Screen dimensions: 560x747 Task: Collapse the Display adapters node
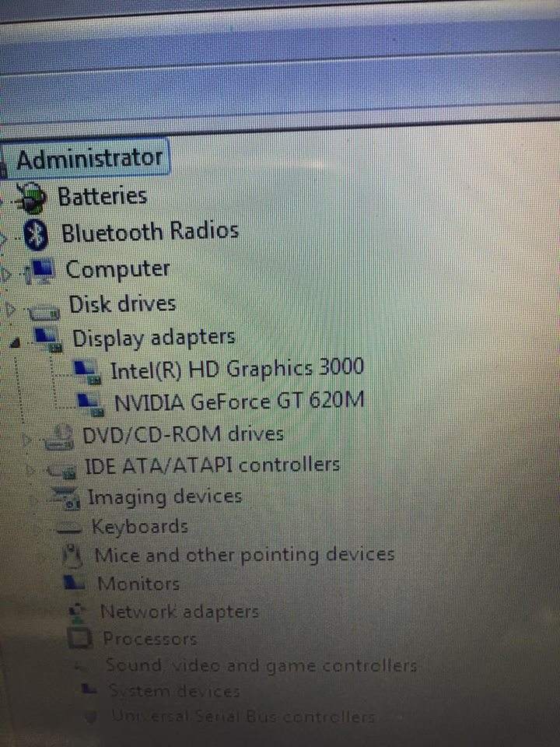[16, 342]
